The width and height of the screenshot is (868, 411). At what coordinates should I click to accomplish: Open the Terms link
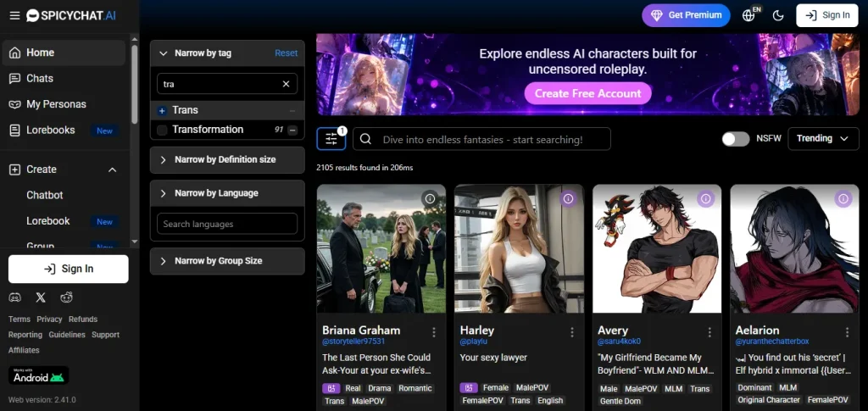pyautogui.click(x=19, y=319)
